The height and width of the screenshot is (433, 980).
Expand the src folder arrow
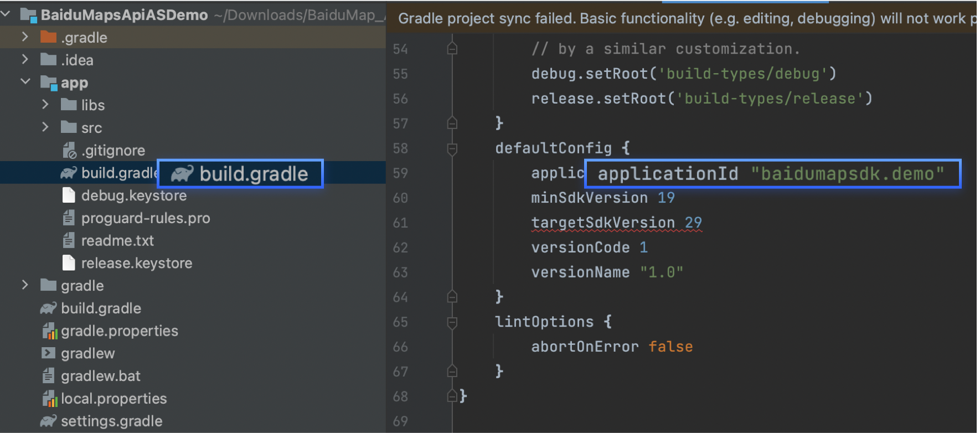45,127
